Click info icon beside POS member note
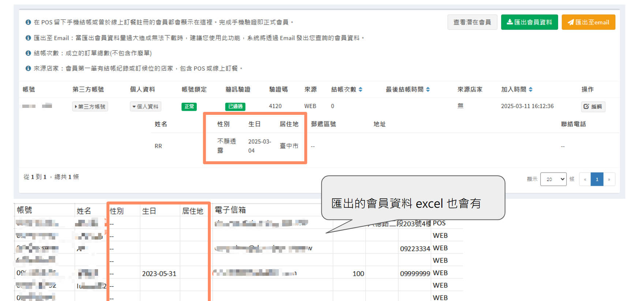Viewport: 644px width, 301px height. pyautogui.click(x=28, y=22)
